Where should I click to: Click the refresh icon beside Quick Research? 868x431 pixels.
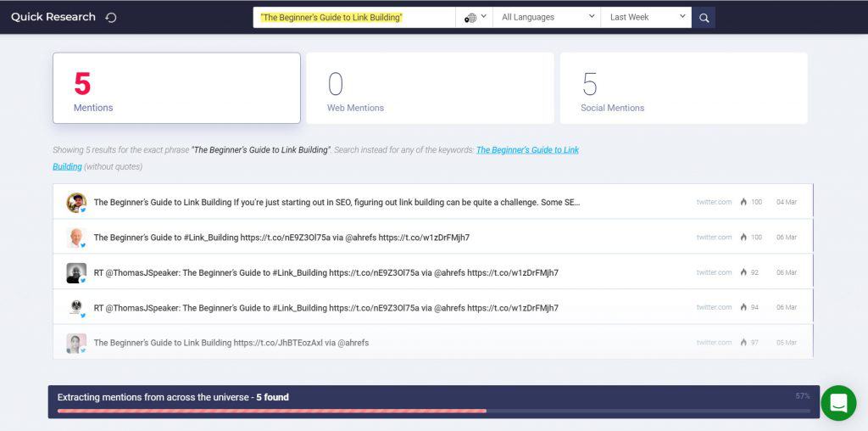[x=111, y=18]
